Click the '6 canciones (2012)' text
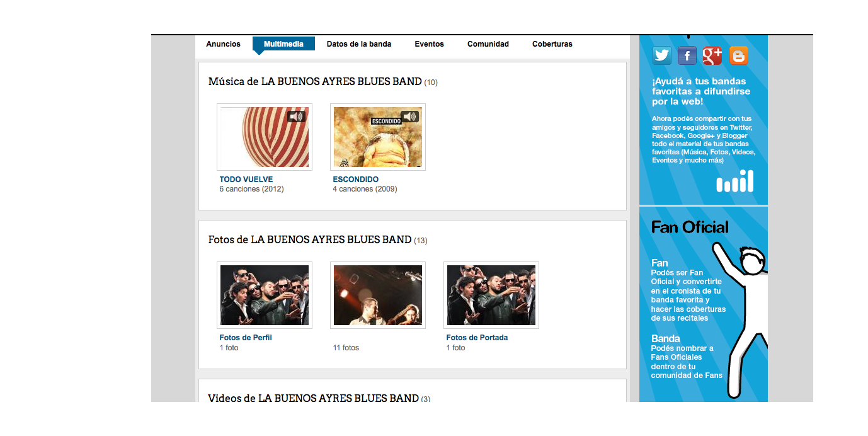Screen dimensions: 868x436 (x=251, y=189)
